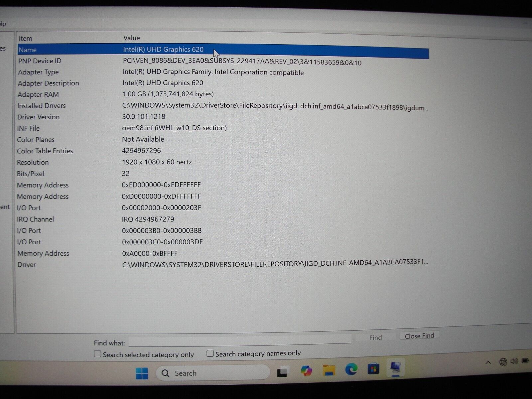Screen dimensions: 532x399
Task: Show hidden system tray icons
Action: tap(488, 362)
